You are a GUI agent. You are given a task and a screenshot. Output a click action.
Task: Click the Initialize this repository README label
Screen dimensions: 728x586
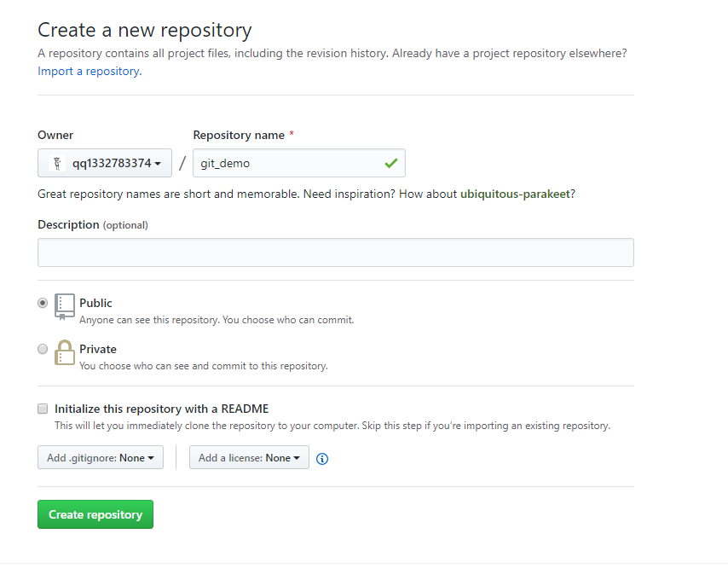[162, 409]
